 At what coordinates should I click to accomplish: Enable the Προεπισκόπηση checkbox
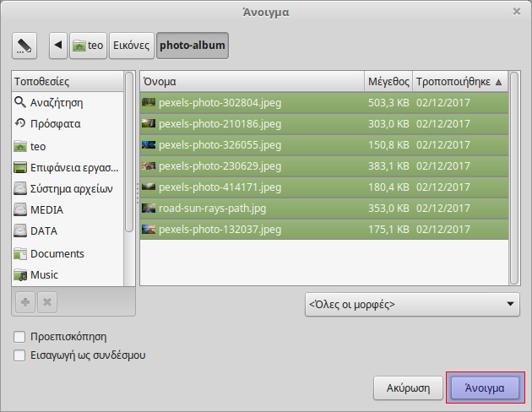[x=20, y=336]
